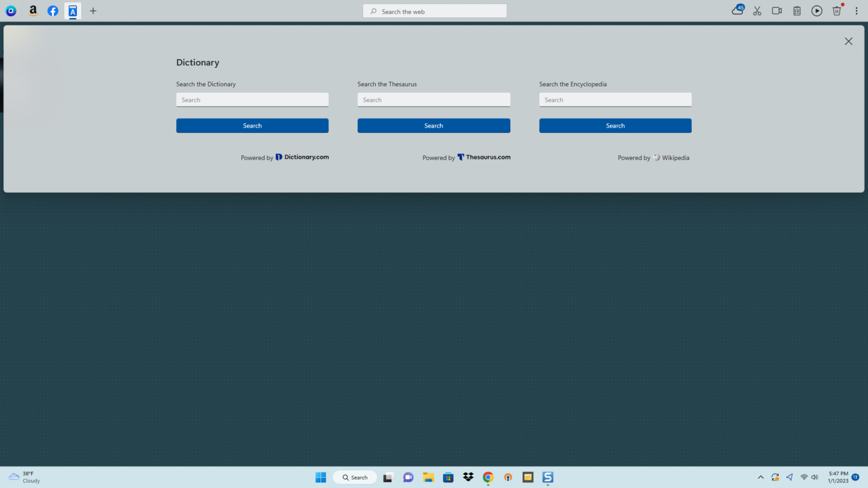Open the trash can icon with red dot
868x488 pixels.
coord(837,11)
